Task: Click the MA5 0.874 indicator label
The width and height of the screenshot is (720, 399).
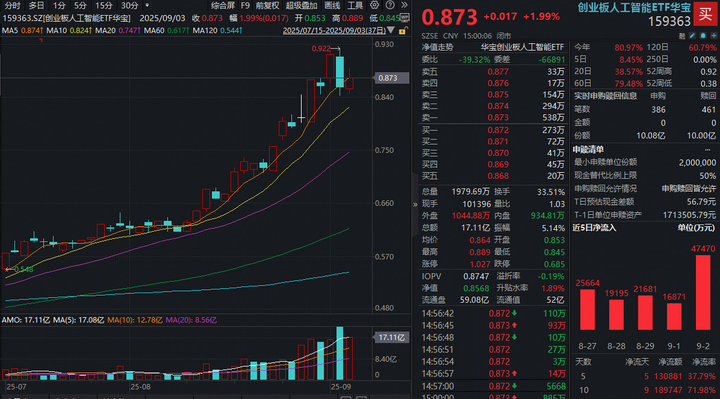Action: (22, 30)
